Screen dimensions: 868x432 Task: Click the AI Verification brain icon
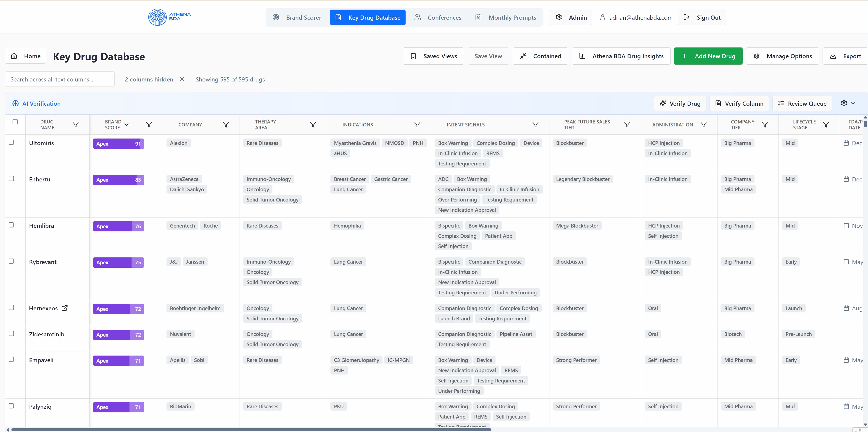[x=16, y=103]
